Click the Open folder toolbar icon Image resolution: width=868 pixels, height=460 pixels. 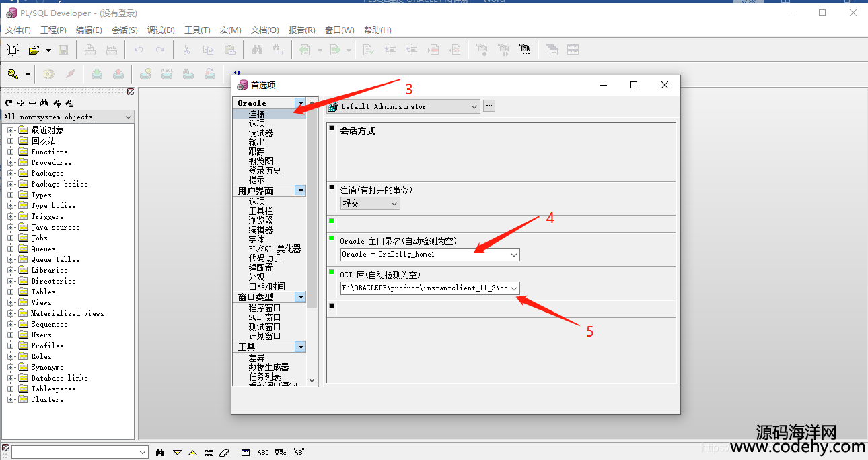[34, 50]
